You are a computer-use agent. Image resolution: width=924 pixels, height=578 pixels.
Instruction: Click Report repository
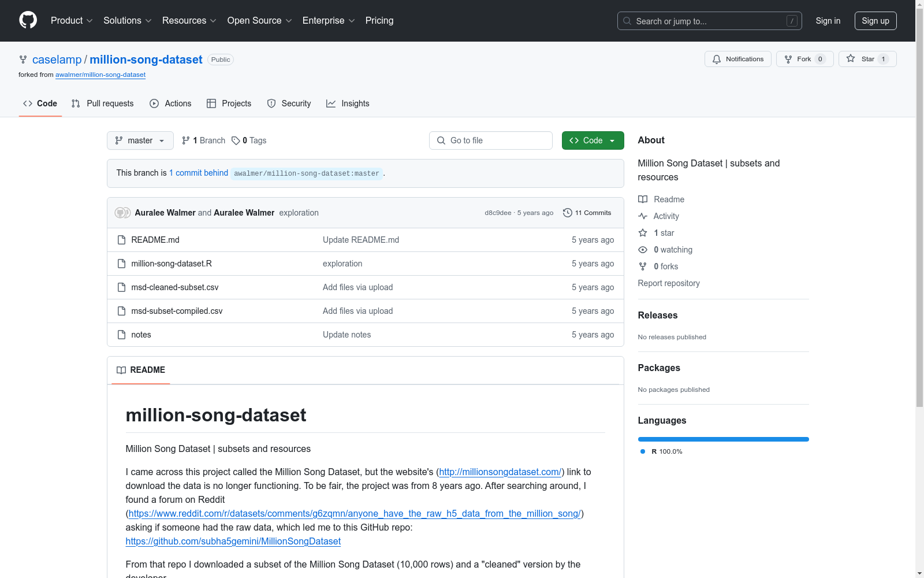(x=669, y=283)
